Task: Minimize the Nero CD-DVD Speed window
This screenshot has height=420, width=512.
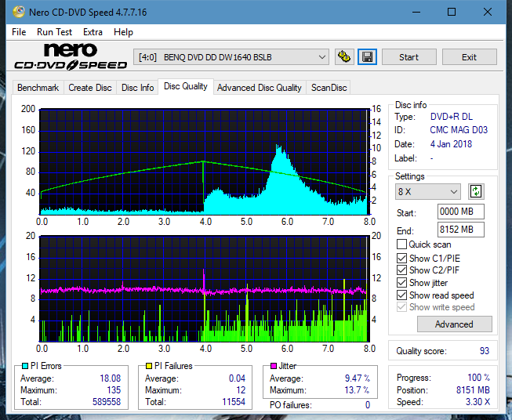Action: pyautogui.click(x=416, y=12)
